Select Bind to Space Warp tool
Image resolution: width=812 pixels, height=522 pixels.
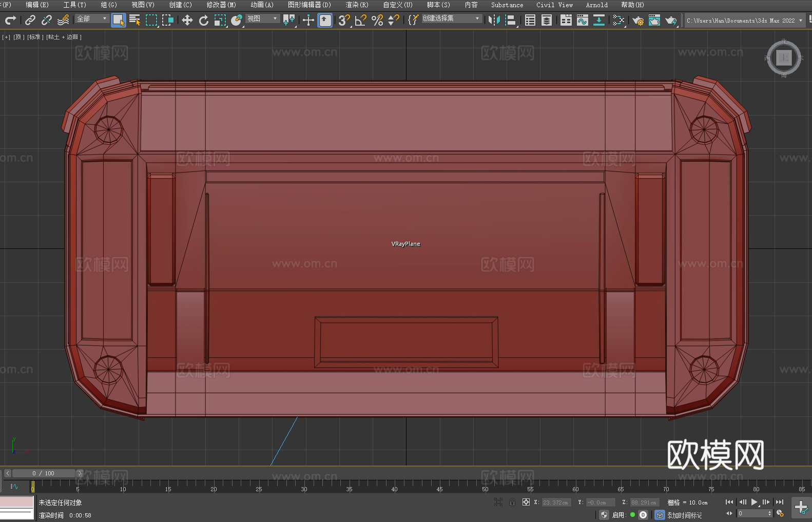click(63, 20)
